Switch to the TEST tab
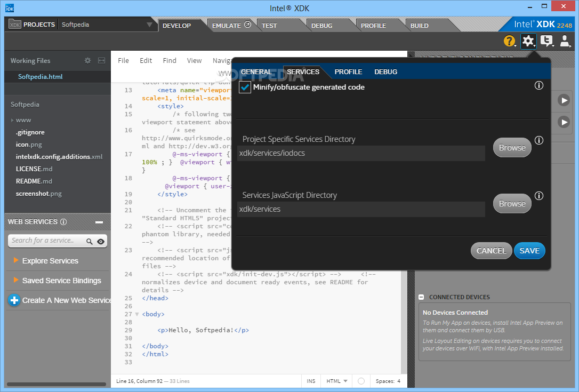Image resolution: width=579 pixels, height=392 pixels. tap(269, 26)
